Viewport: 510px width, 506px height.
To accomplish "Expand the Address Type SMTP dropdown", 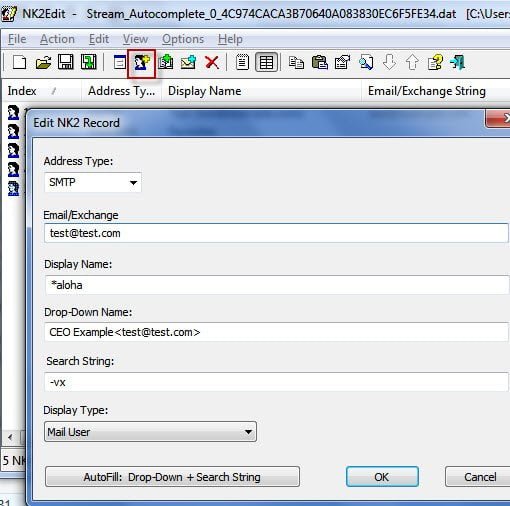I will point(93,182).
